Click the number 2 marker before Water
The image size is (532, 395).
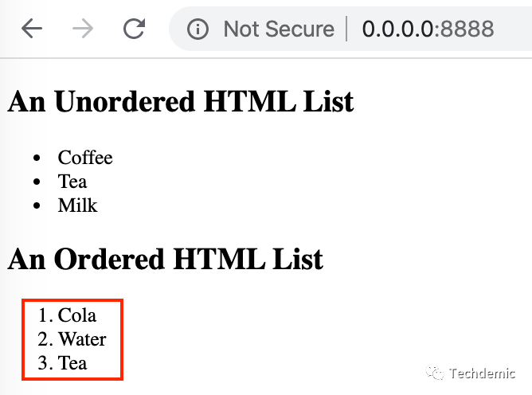[x=44, y=339]
